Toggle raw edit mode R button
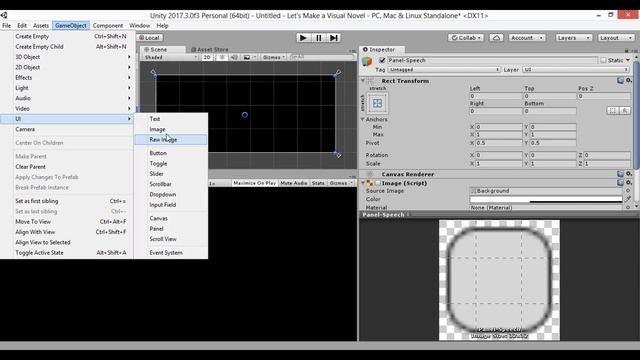Viewport: 640px width, 360px height. [x=624, y=111]
